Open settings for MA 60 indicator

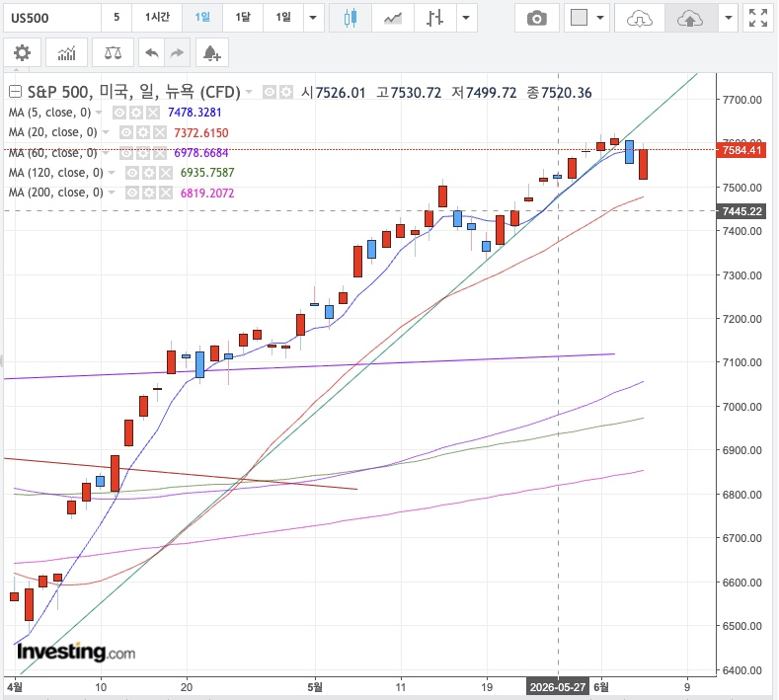(143, 153)
